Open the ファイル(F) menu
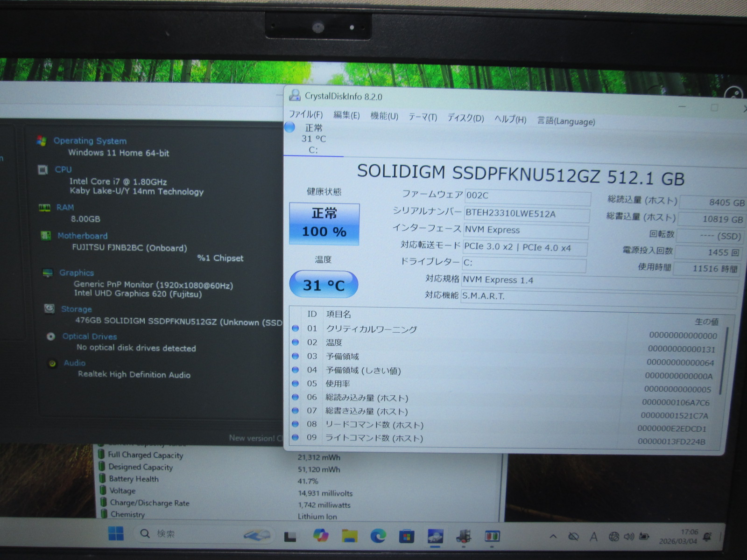Viewport: 747px width, 560px height. point(305,114)
